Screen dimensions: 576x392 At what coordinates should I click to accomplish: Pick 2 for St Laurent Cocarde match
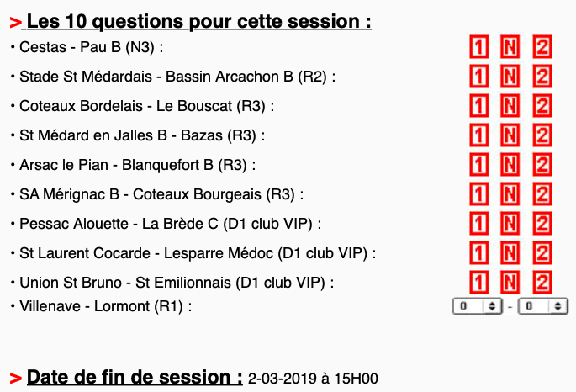(x=542, y=253)
